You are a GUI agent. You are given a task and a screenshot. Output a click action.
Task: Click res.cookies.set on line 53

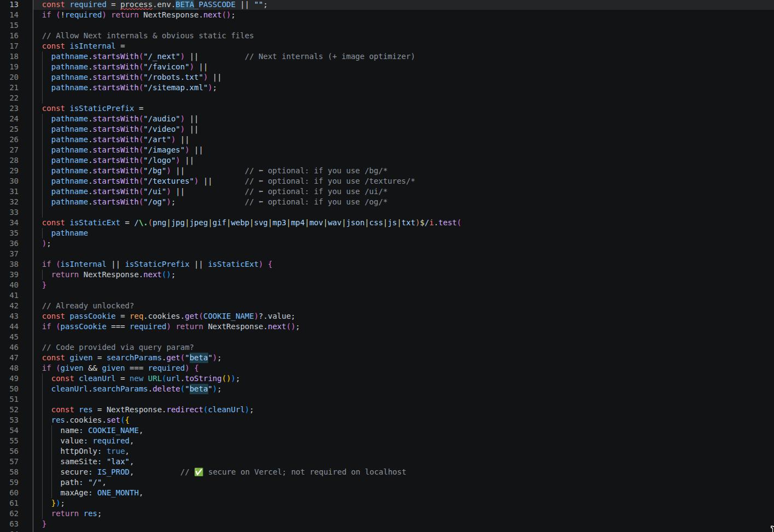86,420
